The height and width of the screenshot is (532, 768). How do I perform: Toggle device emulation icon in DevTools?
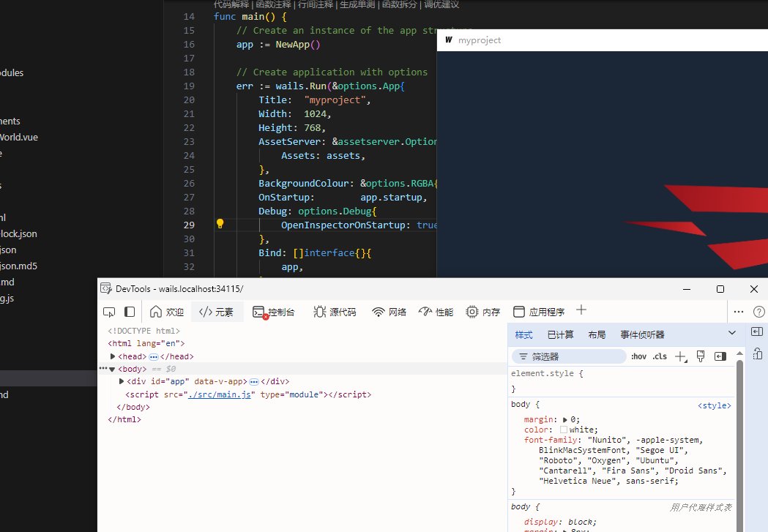[130, 312]
